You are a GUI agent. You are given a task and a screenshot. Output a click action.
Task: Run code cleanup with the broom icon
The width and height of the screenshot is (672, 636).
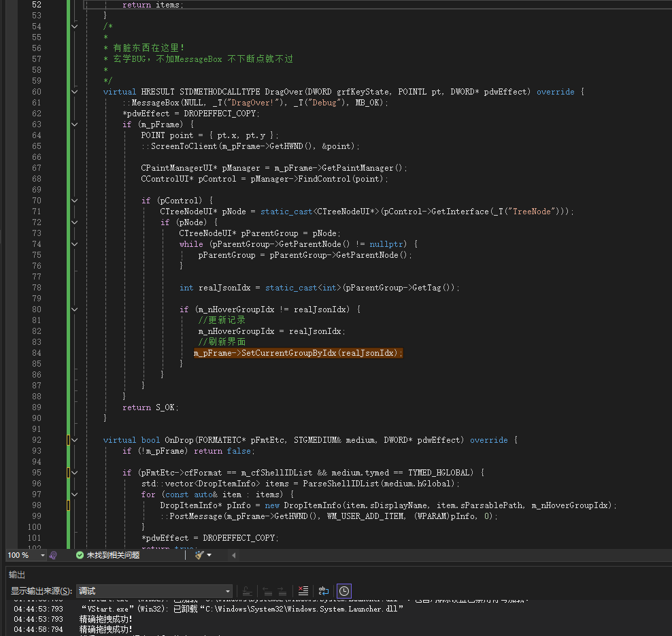pos(199,556)
